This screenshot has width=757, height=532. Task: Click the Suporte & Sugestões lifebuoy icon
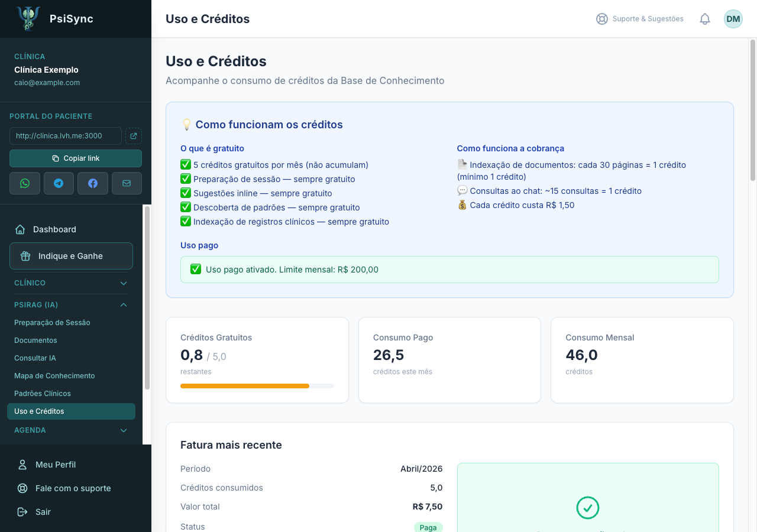click(602, 19)
